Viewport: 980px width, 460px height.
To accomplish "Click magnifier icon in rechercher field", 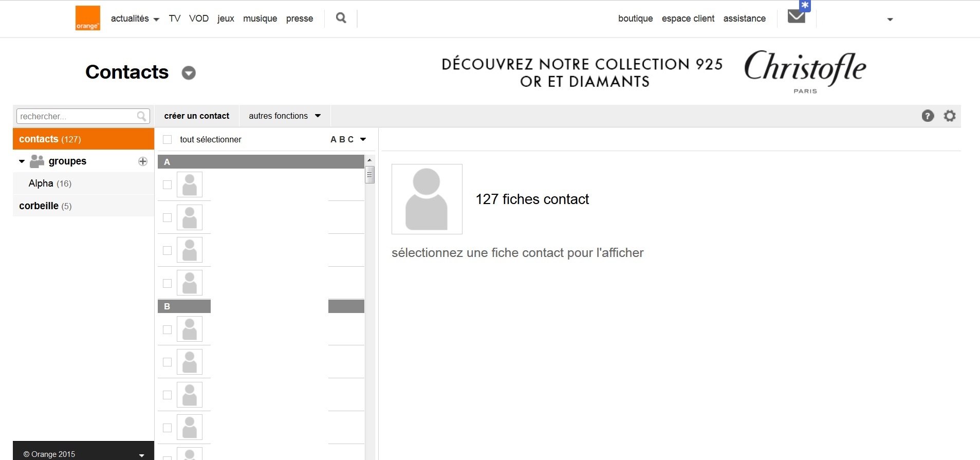I will pos(141,116).
